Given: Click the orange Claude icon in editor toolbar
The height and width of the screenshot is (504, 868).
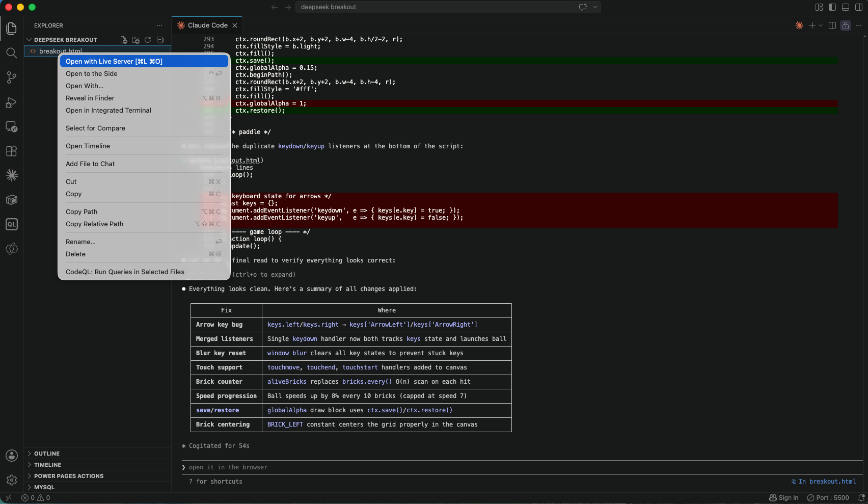Looking at the screenshot, I should (799, 25).
